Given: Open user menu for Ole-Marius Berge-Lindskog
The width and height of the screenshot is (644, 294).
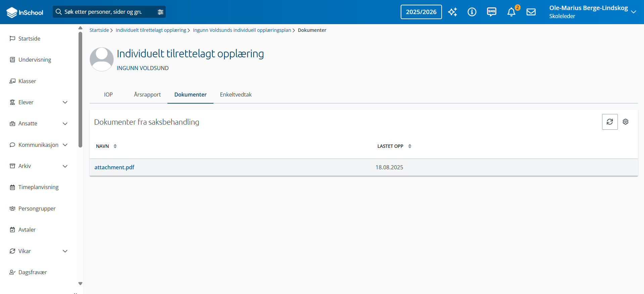Looking at the screenshot, I should (x=593, y=12).
